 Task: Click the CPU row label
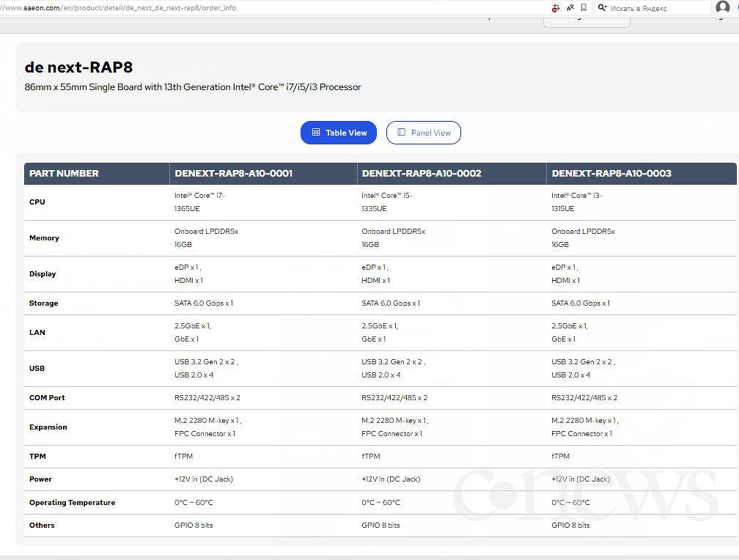coord(37,202)
